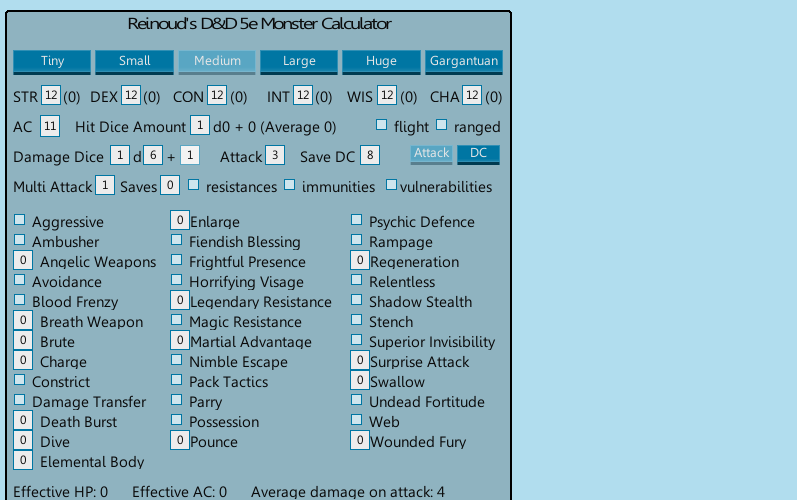Select the Large size button
The height and width of the screenshot is (500, 797).
pyautogui.click(x=299, y=62)
